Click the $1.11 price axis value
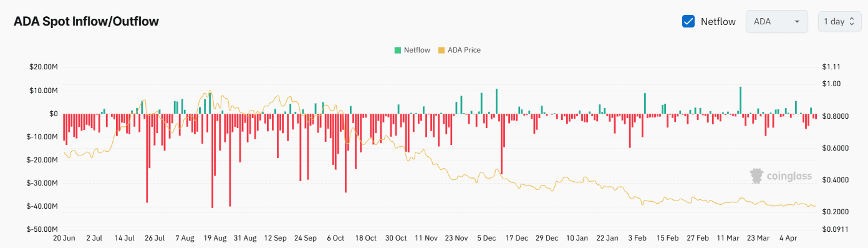Viewport: 868px width, 248px height. coord(831,67)
